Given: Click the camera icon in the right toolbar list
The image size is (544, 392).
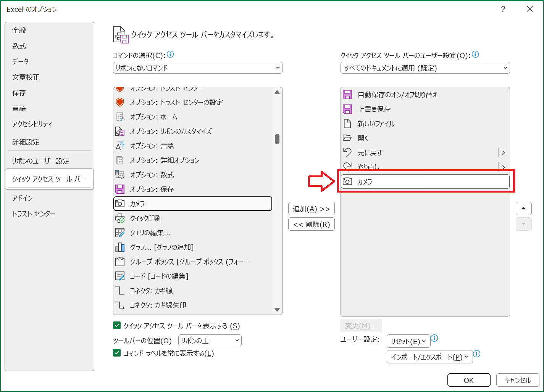Looking at the screenshot, I should [x=347, y=182].
